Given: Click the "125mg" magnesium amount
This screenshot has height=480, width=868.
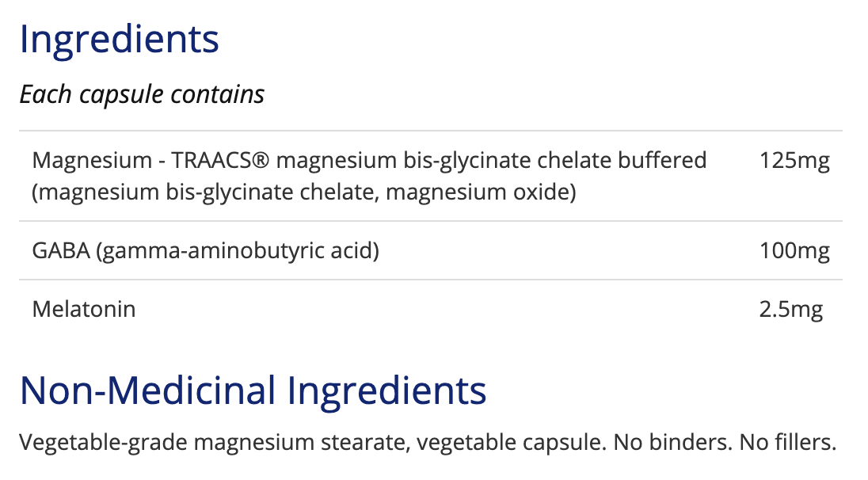Looking at the screenshot, I should coord(794,161).
